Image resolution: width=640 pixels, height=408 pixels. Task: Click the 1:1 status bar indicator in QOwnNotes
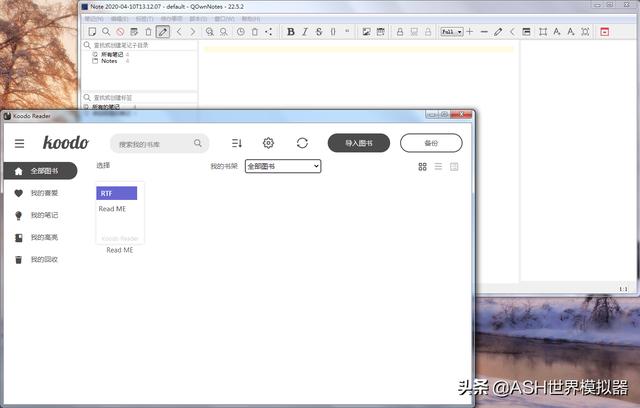623,289
